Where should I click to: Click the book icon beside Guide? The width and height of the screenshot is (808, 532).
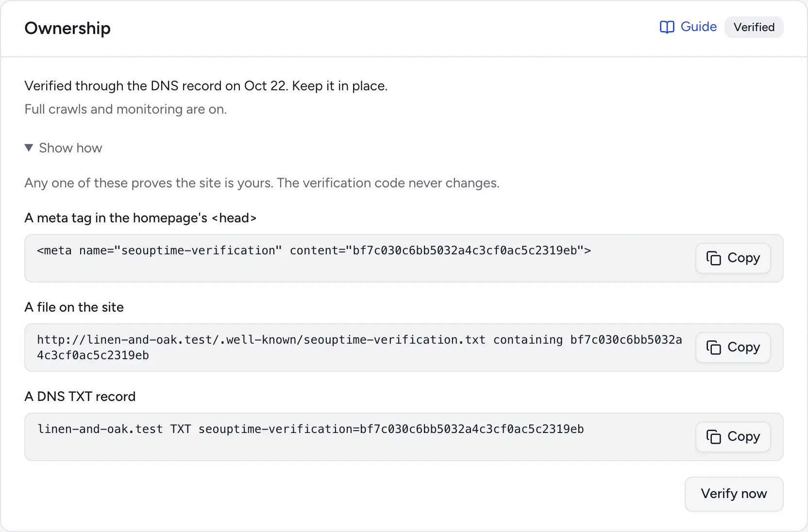pos(667,27)
